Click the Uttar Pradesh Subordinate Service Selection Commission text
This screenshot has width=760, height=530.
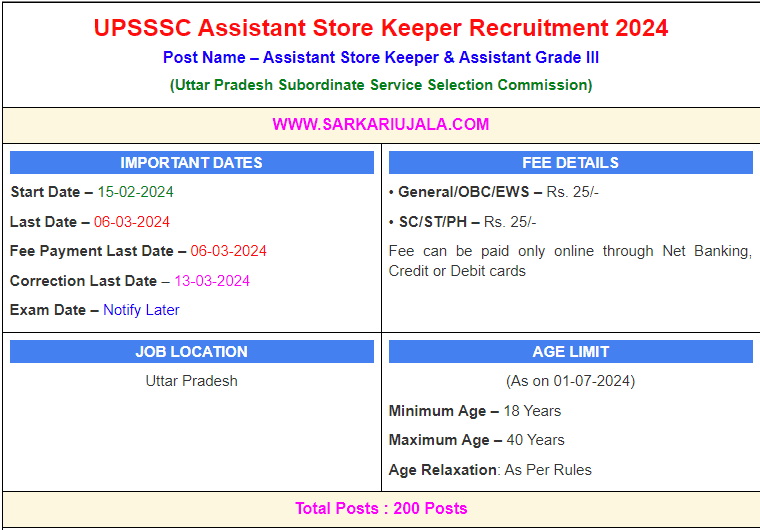click(380, 85)
